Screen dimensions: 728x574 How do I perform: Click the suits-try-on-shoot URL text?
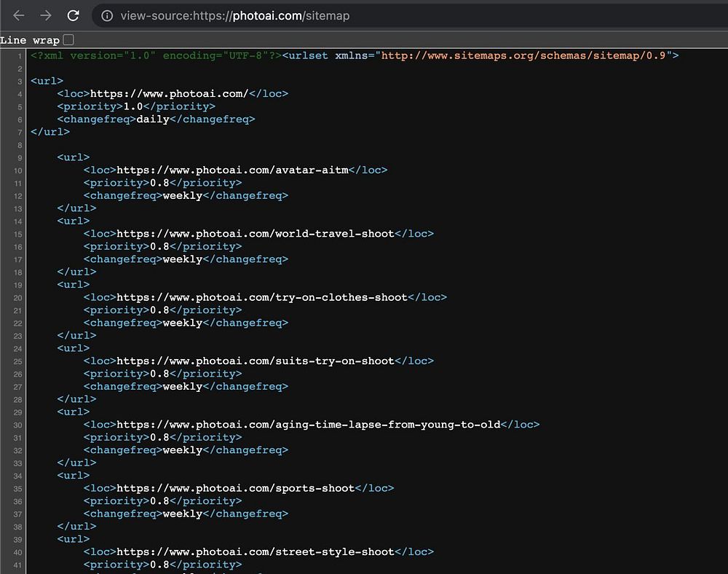point(256,361)
